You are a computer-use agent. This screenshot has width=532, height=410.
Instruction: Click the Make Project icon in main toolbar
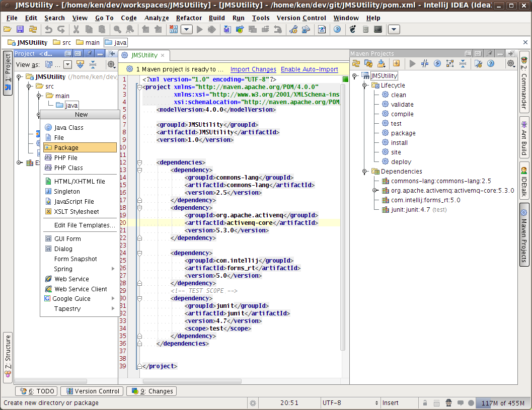pos(173,30)
